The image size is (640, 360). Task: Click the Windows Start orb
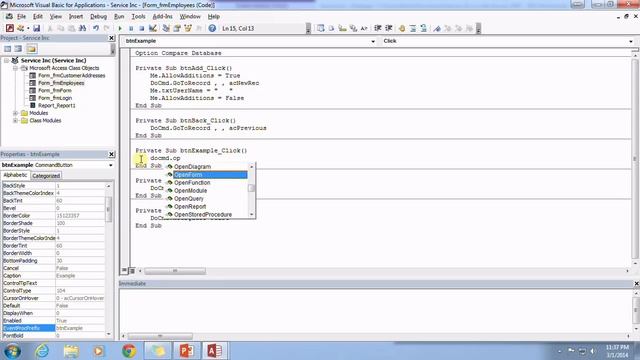click(x=12, y=351)
